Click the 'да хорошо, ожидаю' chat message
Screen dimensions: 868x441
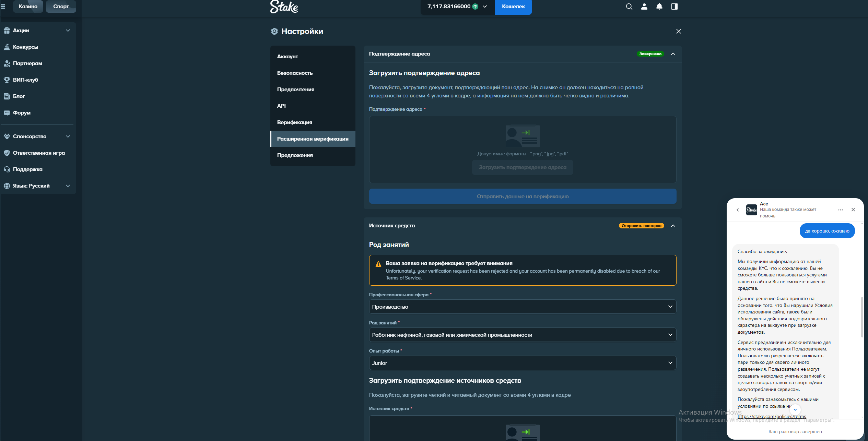tap(827, 231)
